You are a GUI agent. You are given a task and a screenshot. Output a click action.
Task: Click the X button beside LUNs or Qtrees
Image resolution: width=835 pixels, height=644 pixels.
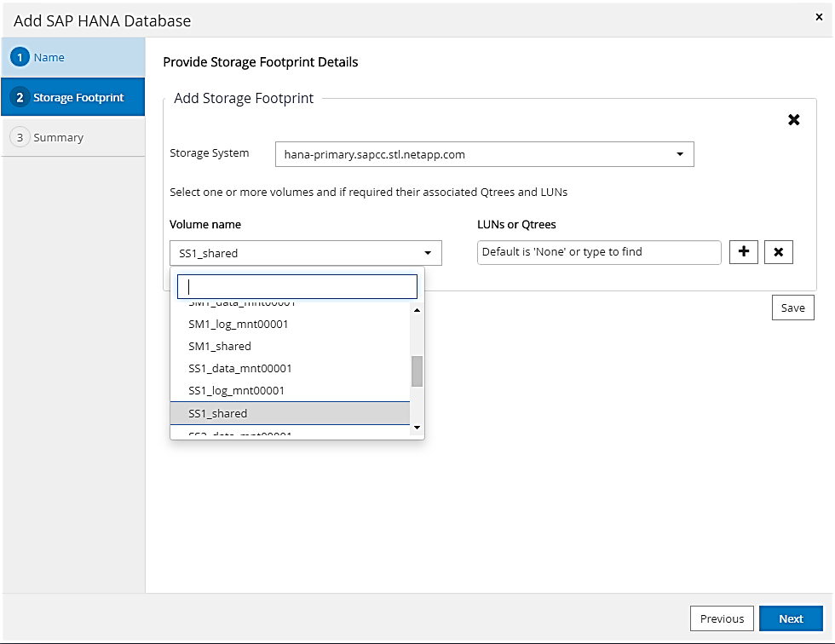pos(779,252)
